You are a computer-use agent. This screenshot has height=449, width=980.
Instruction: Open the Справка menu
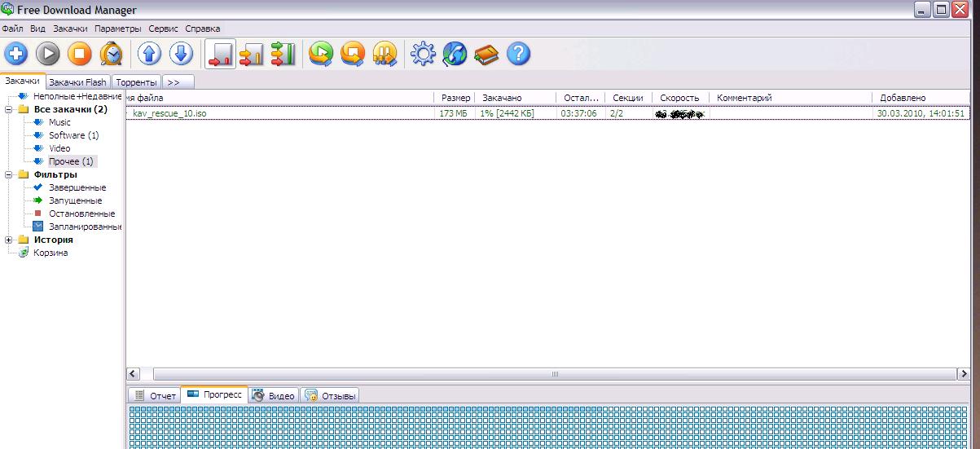203,29
